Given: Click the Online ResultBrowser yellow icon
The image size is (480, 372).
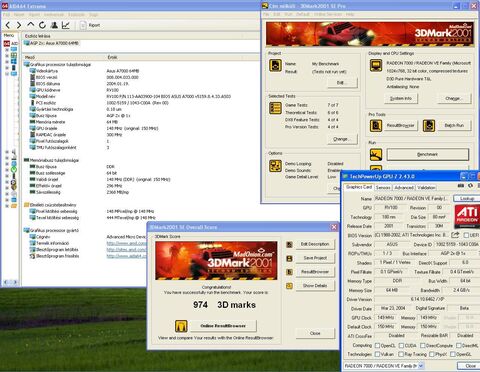Looking at the screenshot, I should point(181,326).
